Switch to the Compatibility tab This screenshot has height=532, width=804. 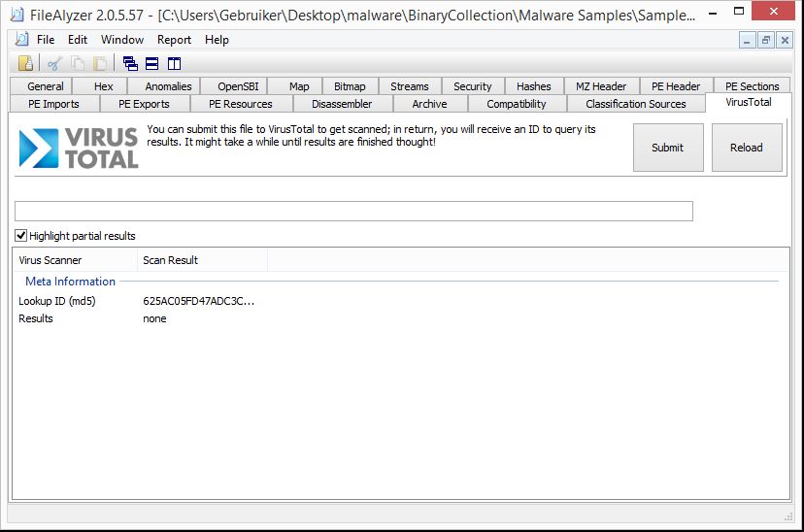[x=517, y=104]
